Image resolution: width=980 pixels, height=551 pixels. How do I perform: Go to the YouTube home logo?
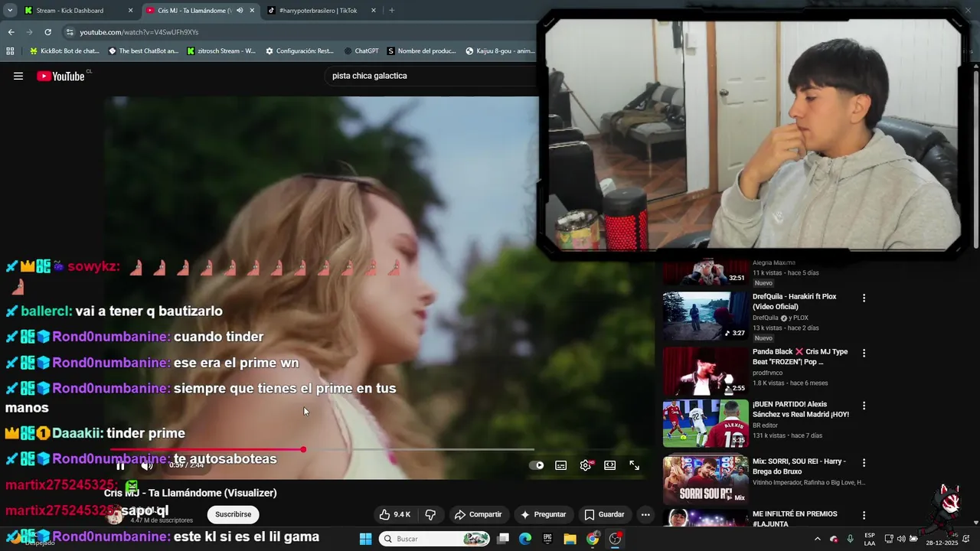tap(60, 76)
